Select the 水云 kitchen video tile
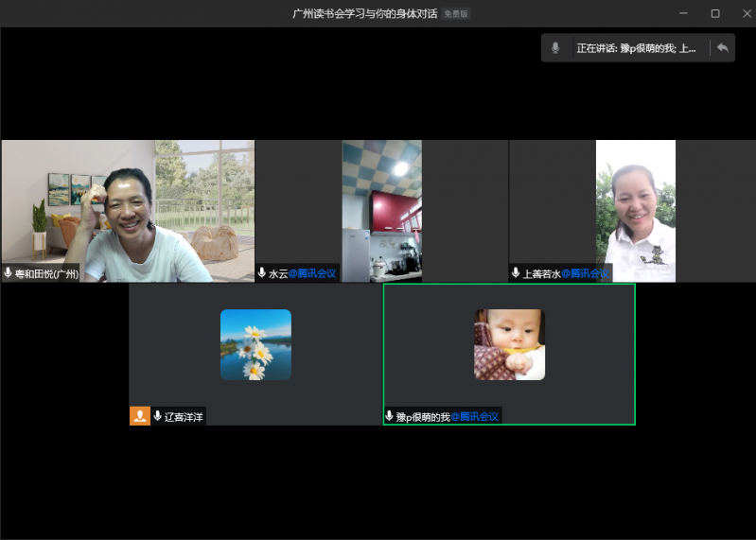 click(381, 208)
